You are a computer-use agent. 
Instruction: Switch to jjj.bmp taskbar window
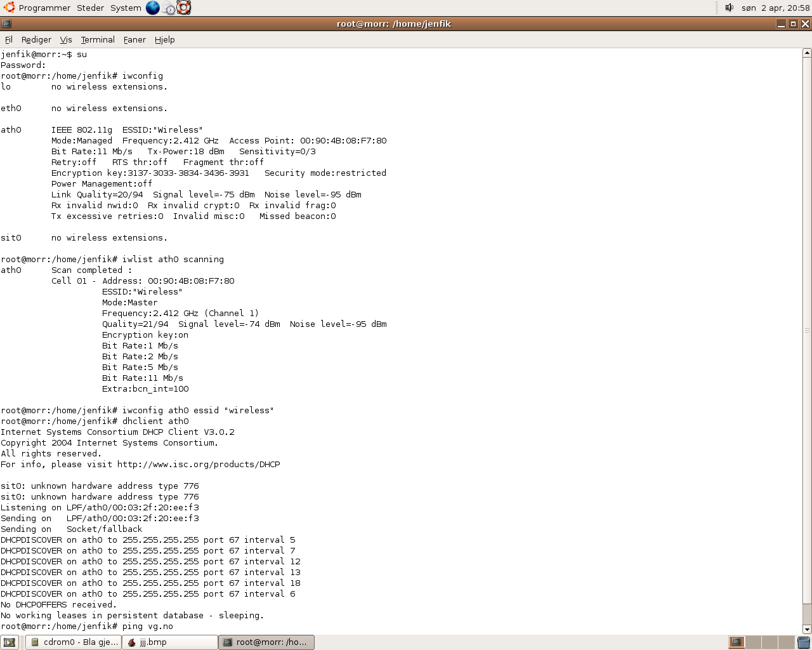click(x=170, y=642)
